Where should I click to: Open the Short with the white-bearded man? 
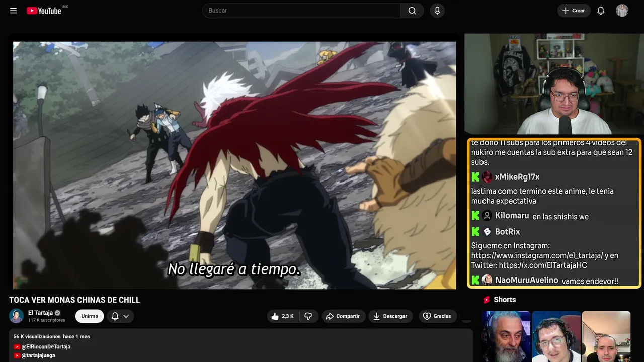point(506,336)
